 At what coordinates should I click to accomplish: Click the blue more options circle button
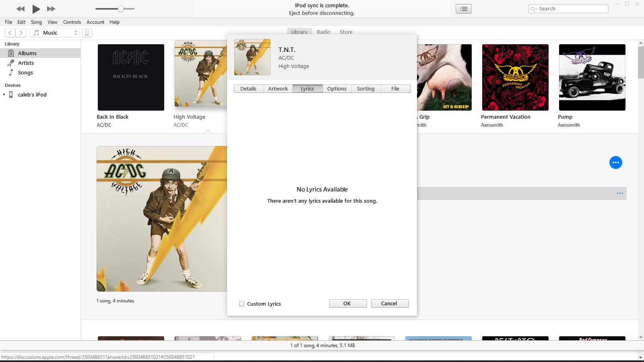pyautogui.click(x=616, y=162)
